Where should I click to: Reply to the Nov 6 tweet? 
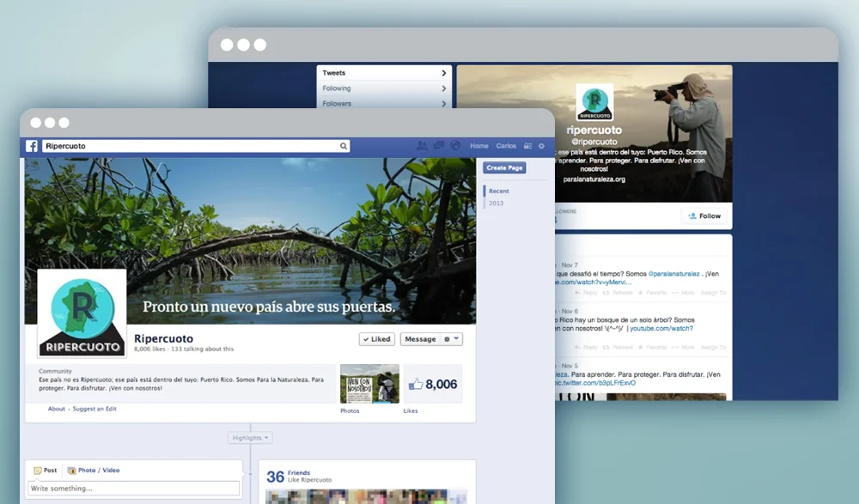click(586, 348)
